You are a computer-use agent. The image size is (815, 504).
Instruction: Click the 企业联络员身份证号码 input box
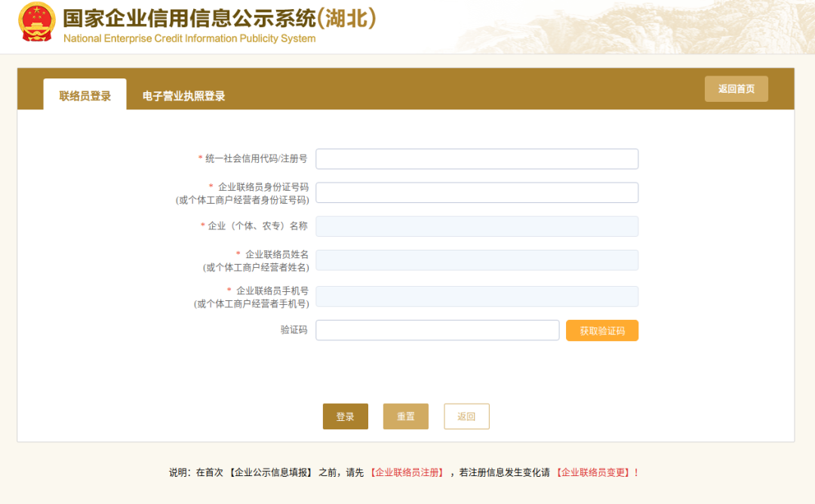pos(476,192)
